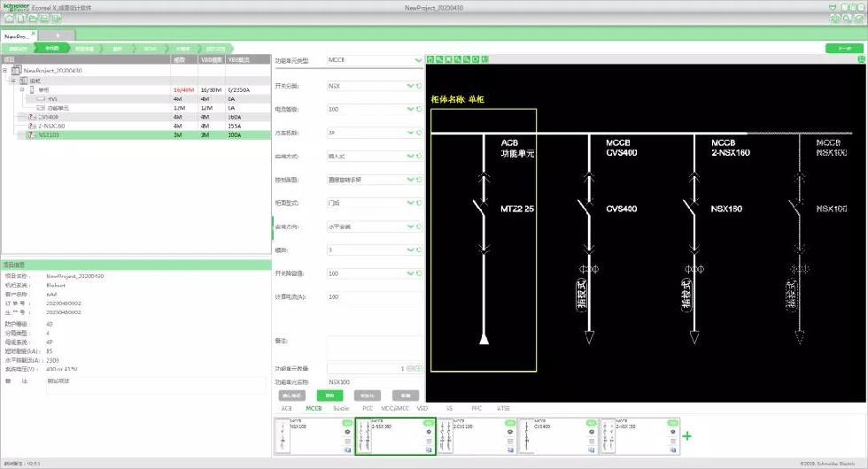Open the 功能单元类型 MCCB dropdown
The width and height of the screenshot is (868, 469).
[x=418, y=60]
